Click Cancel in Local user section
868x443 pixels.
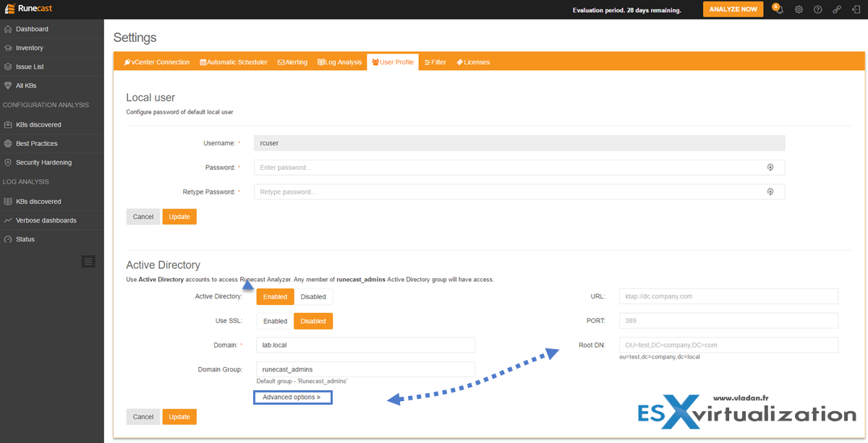(143, 217)
